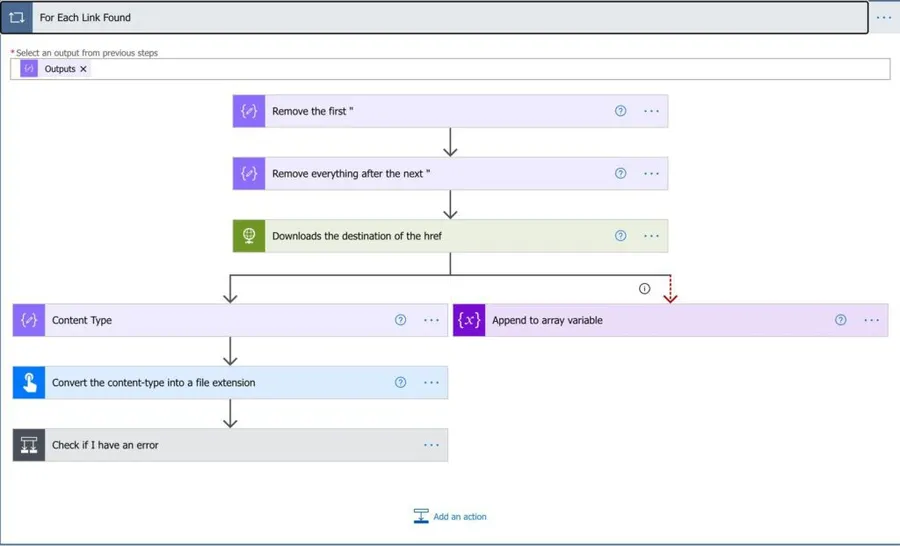The height and width of the screenshot is (546, 900).
Task: Open help for 'Remove the first' action
Action: click(620, 111)
